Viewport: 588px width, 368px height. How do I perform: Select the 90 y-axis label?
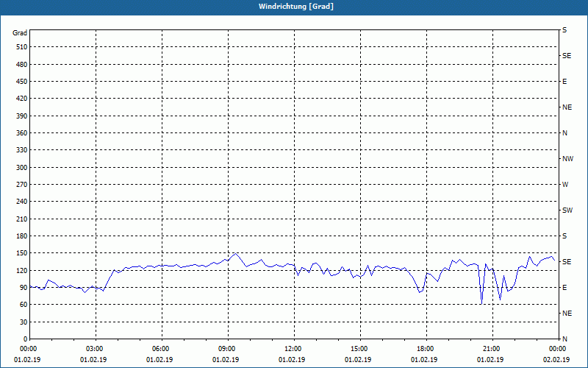pyautogui.click(x=24, y=287)
